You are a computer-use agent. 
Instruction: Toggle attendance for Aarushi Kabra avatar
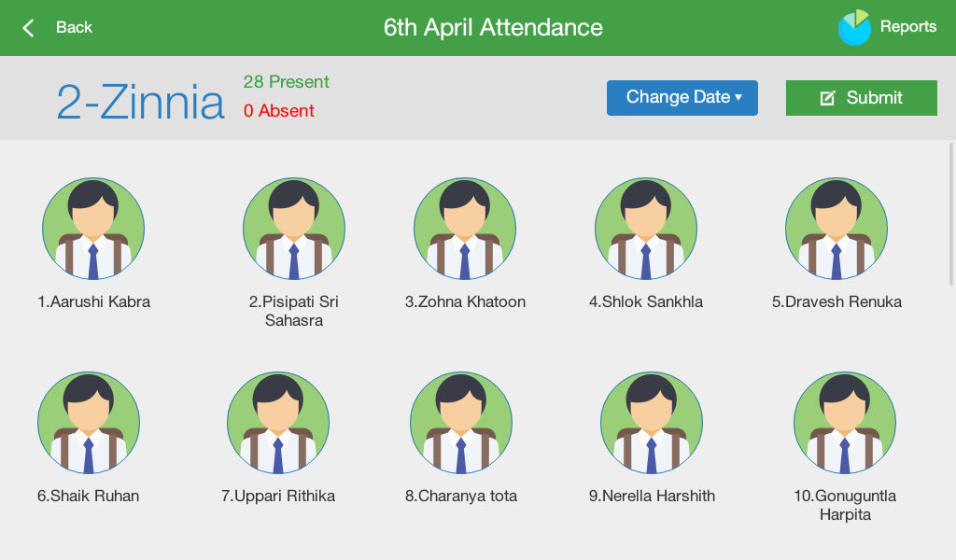pos(93,230)
